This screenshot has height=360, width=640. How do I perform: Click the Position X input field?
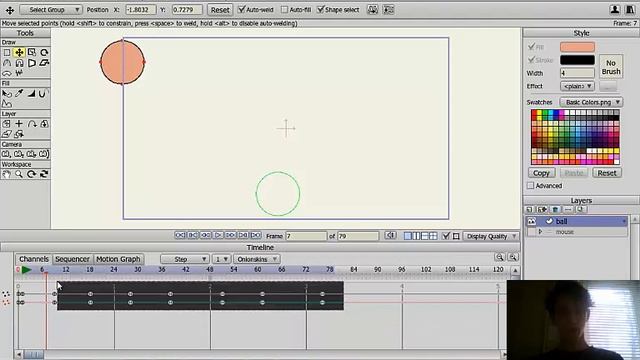(140, 9)
